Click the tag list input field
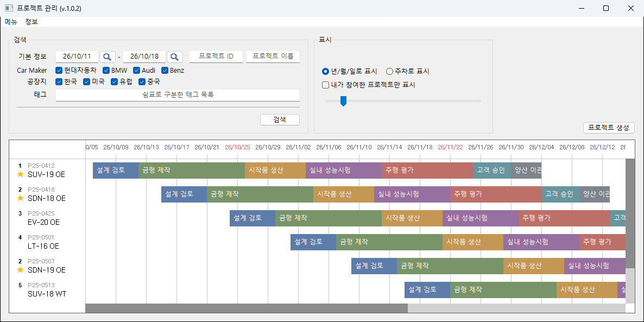Screen dimensions: 644x322 (178, 95)
